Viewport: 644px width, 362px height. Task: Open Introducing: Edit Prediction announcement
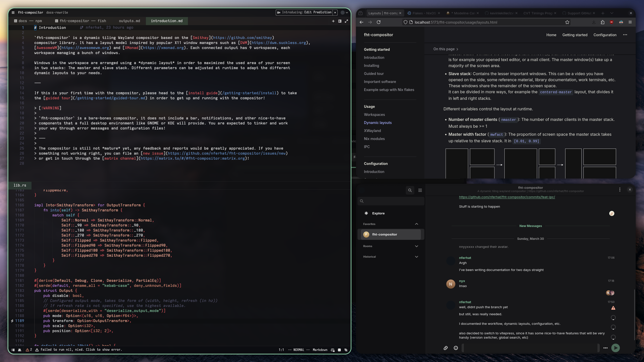[304, 12]
